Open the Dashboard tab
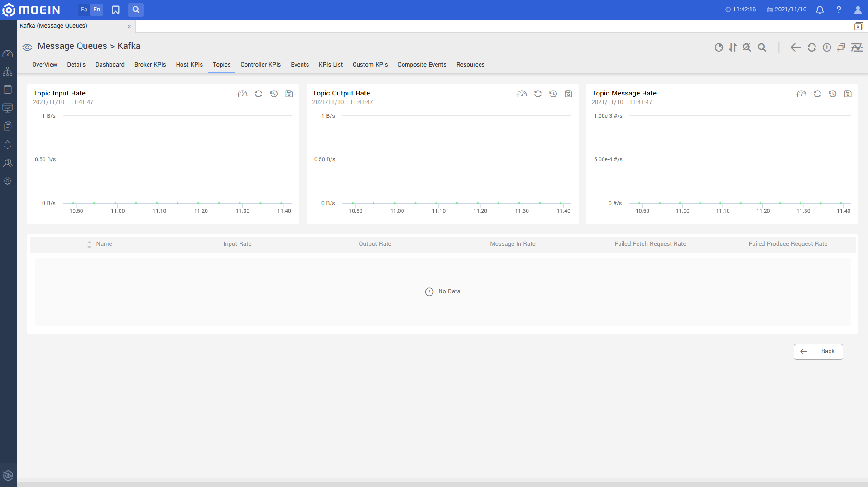868x487 pixels. pos(110,65)
